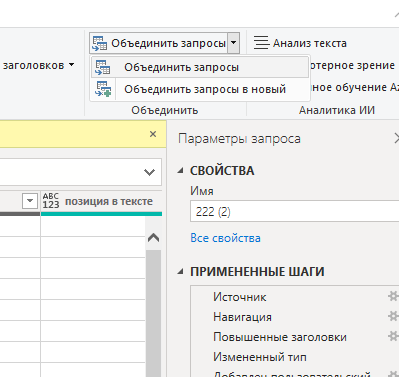Screen dimensions: 399x377
Task: Click the Анализ текста lines icon
Action: pyautogui.click(x=261, y=43)
